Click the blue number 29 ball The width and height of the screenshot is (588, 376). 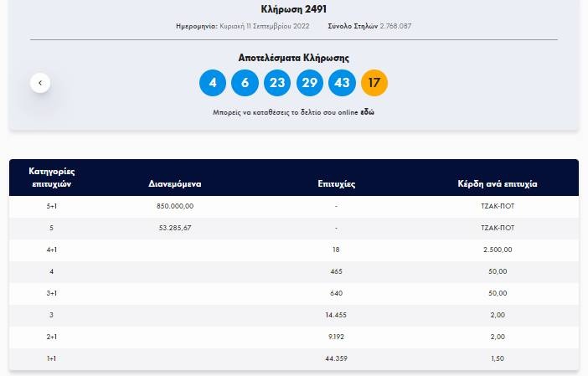(x=310, y=84)
